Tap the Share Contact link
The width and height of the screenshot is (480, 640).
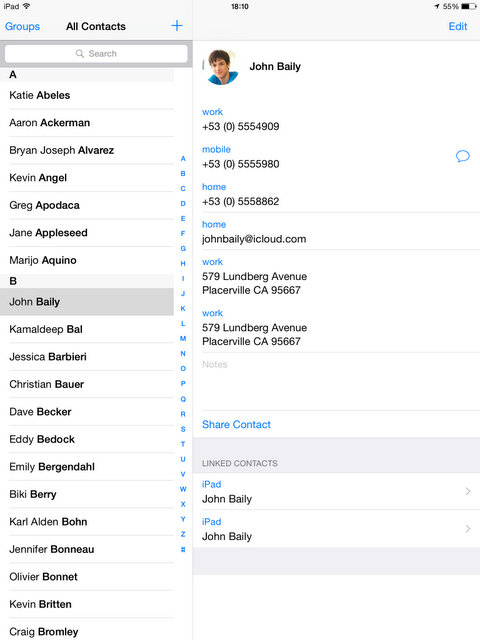pos(236,424)
